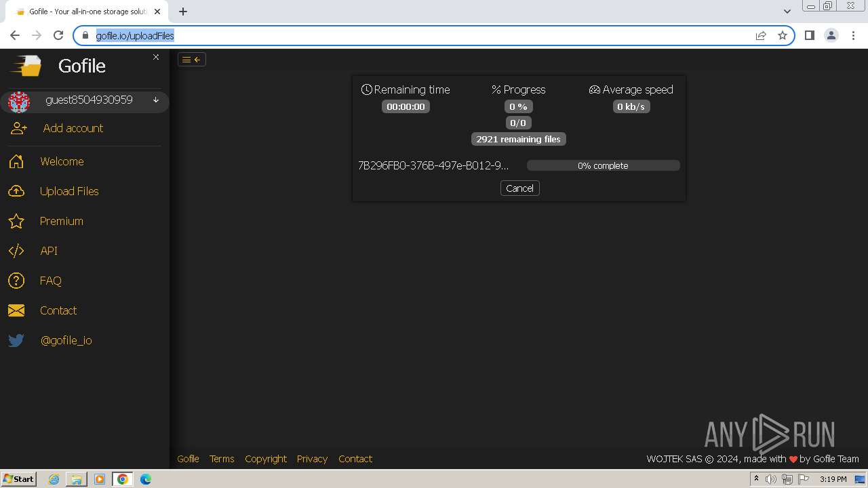
Task: Click the Welcome home icon
Action: click(x=16, y=161)
